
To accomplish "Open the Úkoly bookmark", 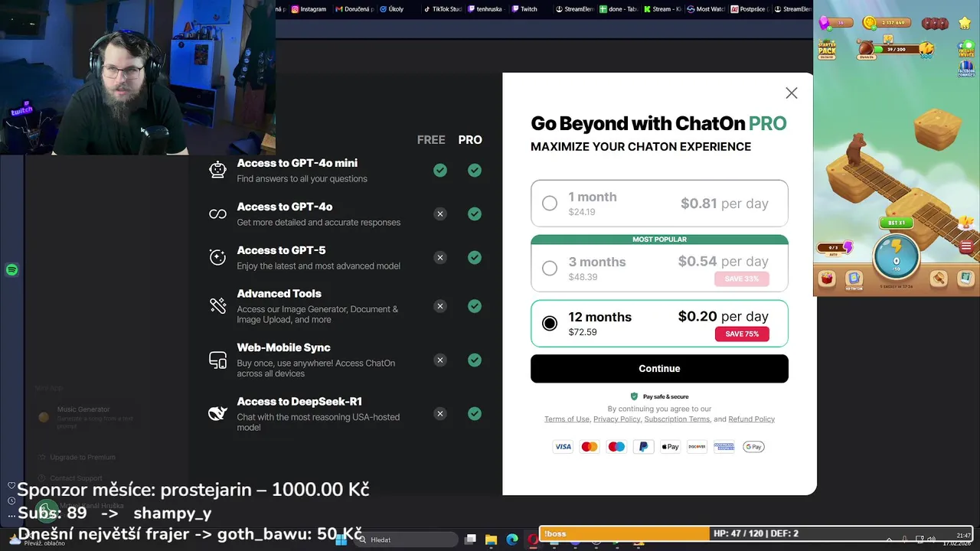I will pos(390,9).
